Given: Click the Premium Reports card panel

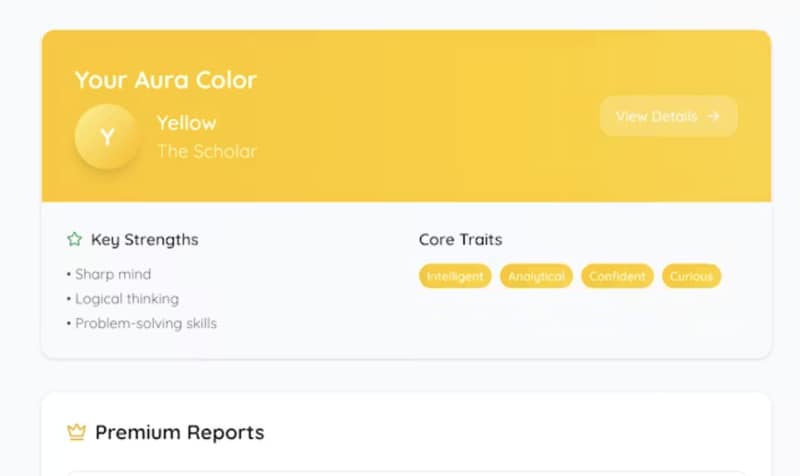Looking at the screenshot, I should click(x=406, y=434).
